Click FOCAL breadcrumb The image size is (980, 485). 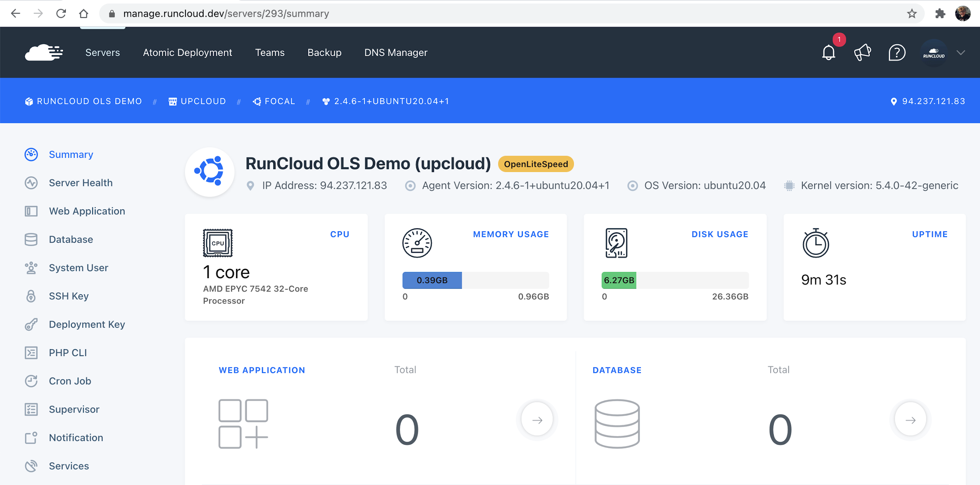[x=274, y=101]
